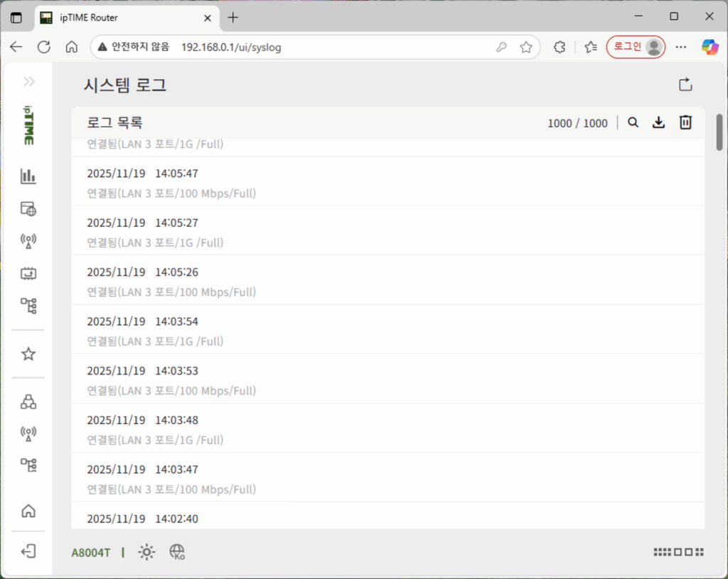Open the bar chart status icon
The height and width of the screenshot is (579, 728).
point(28,176)
